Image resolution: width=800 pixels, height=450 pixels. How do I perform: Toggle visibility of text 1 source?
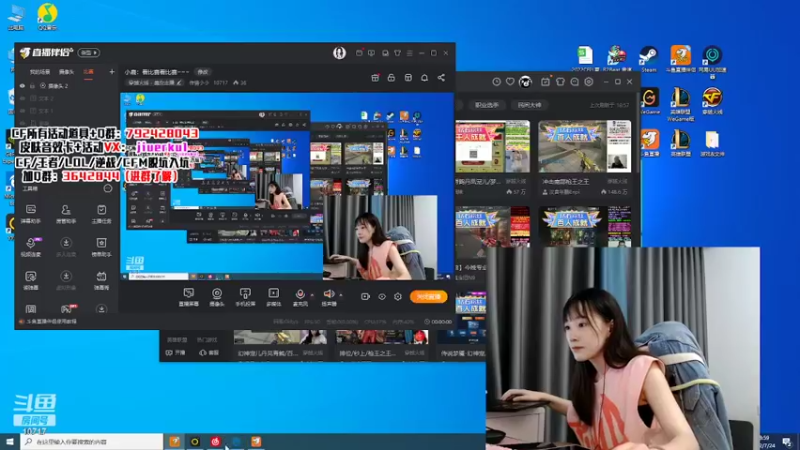[x=22, y=111]
